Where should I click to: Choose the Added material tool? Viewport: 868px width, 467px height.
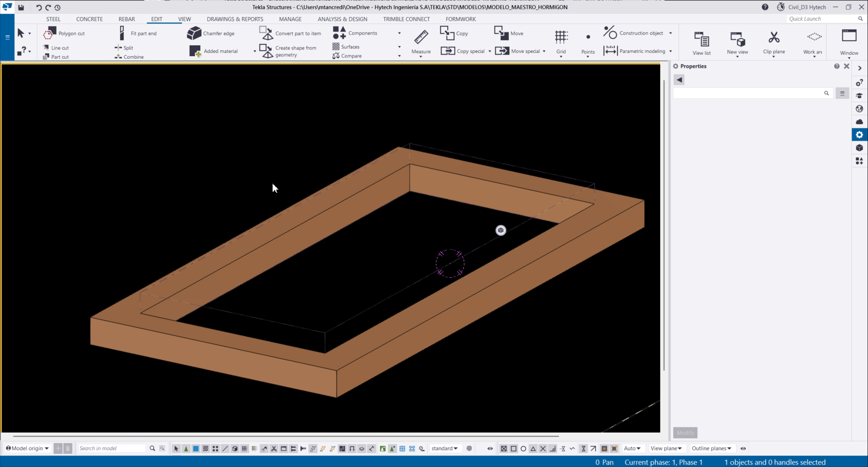(213, 51)
